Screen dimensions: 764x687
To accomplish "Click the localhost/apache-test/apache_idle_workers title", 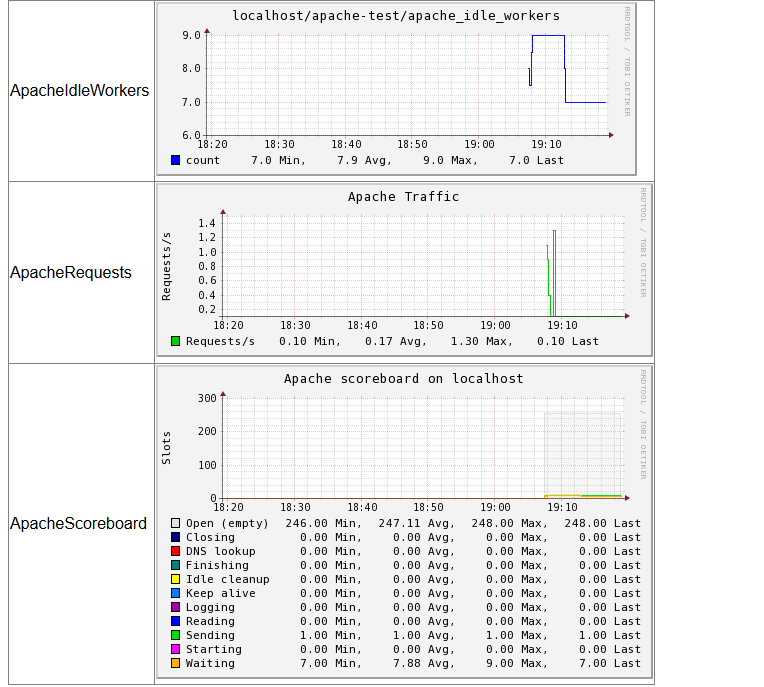I will coord(396,16).
